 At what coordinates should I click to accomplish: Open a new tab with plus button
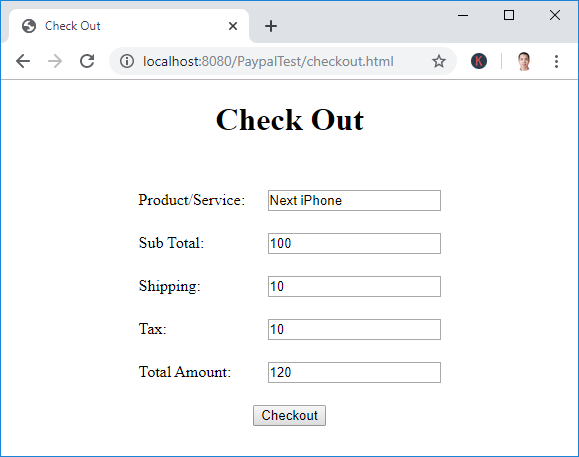[x=271, y=26]
